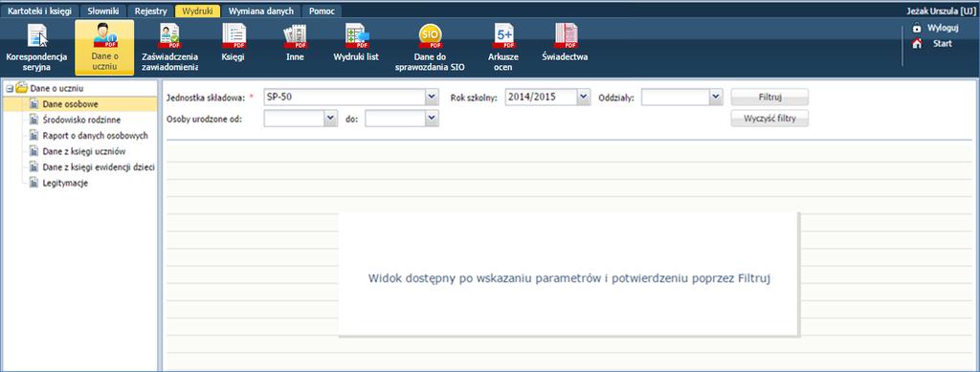Click document icon beside Dane z księgi ewidencji dzieci
Viewport: 980px width, 372px height.
point(34,167)
